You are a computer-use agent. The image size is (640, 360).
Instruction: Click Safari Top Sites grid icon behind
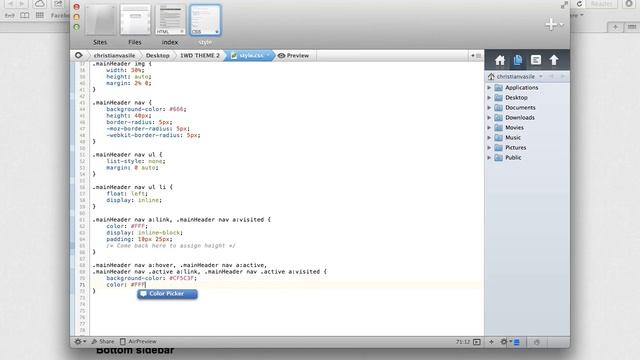click(40, 16)
